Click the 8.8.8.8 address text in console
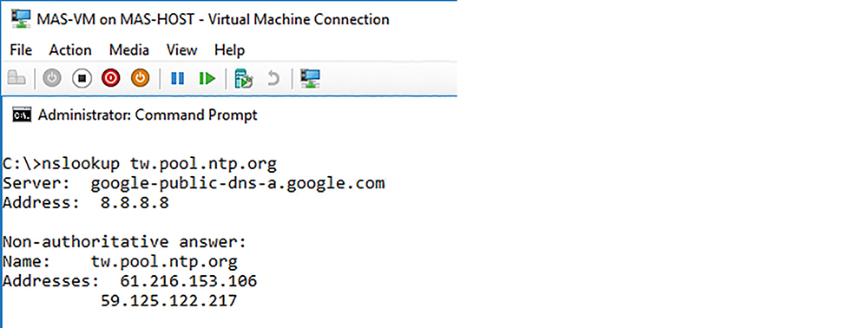The image size is (868, 328). click(x=135, y=203)
